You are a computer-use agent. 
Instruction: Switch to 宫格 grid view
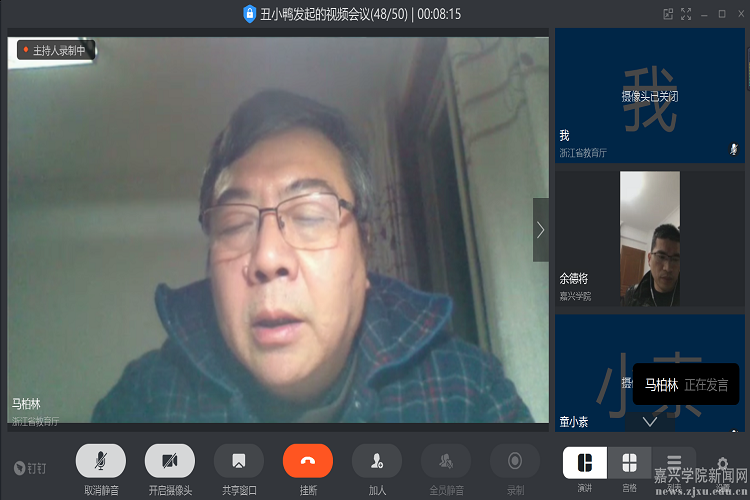click(x=629, y=462)
